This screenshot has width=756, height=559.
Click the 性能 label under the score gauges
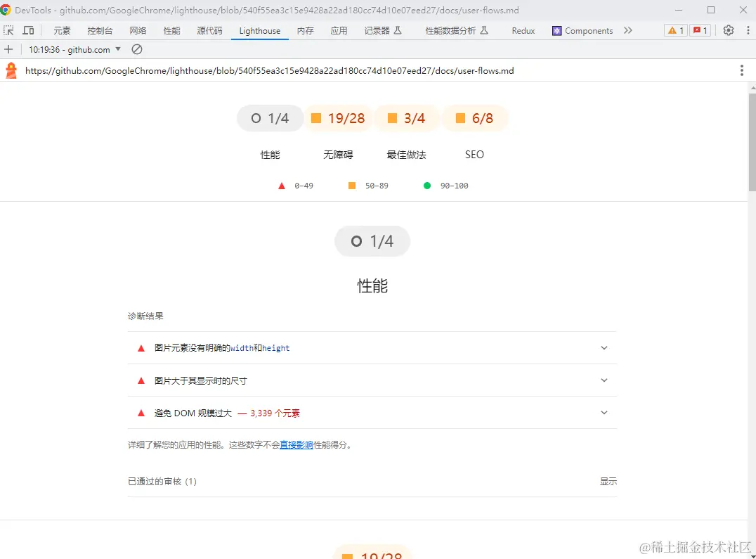(270, 155)
